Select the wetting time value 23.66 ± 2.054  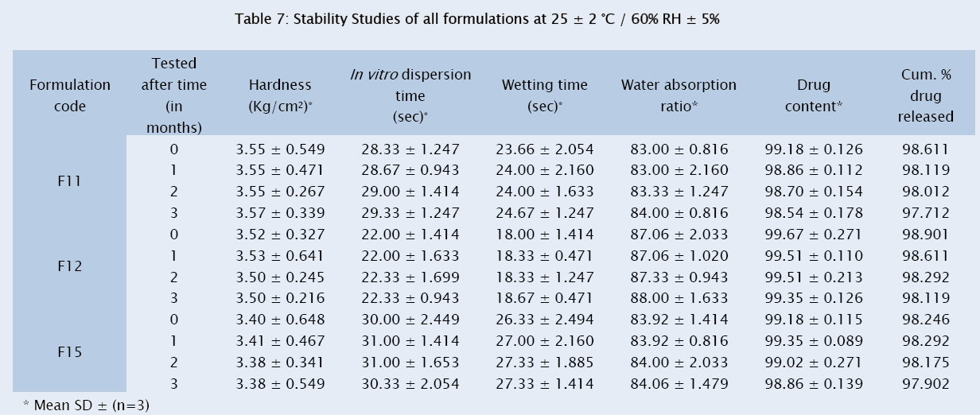[544, 149]
